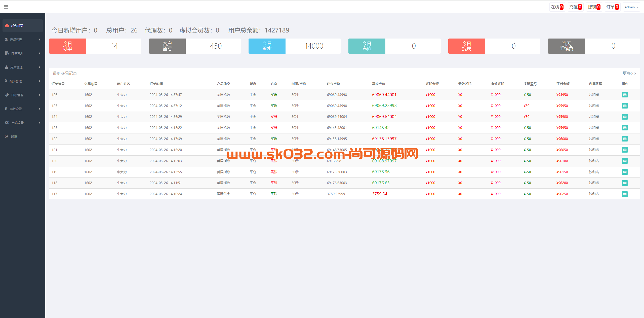Open 用户管理 menu item

(23, 67)
